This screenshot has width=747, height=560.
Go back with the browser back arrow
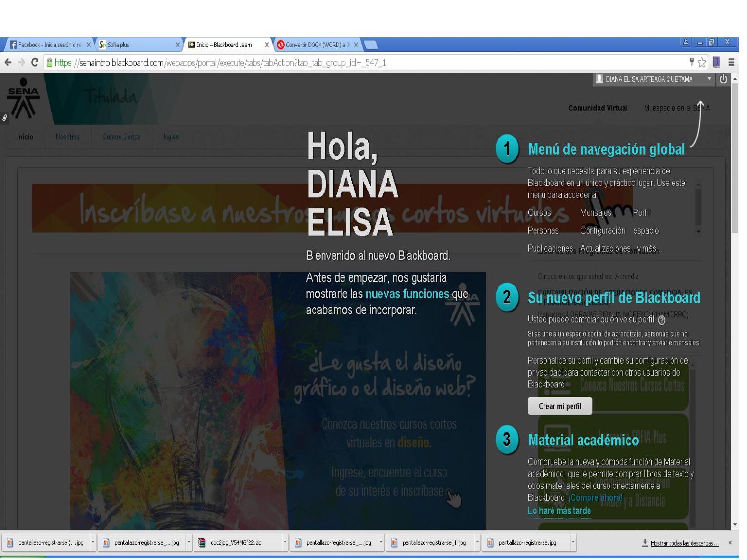[x=8, y=63]
